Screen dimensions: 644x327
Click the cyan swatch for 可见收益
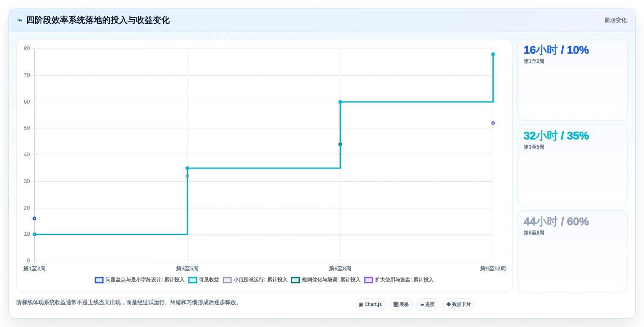pos(193,280)
